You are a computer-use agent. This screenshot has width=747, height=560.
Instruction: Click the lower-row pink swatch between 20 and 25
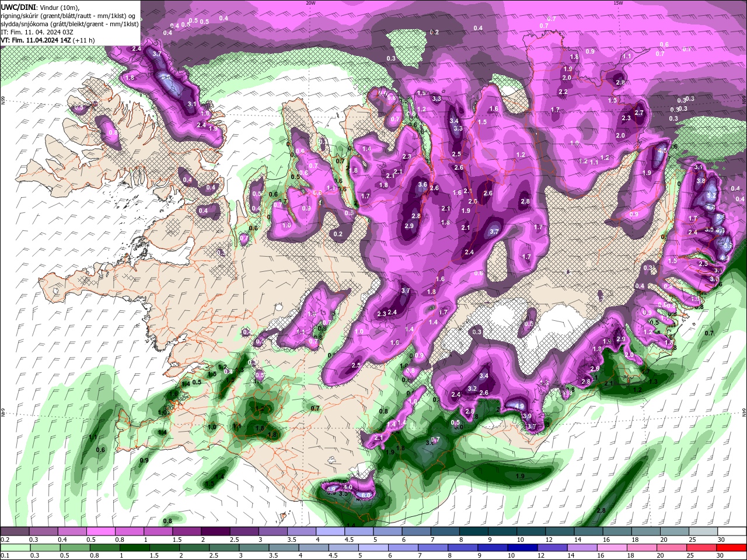click(x=672, y=548)
